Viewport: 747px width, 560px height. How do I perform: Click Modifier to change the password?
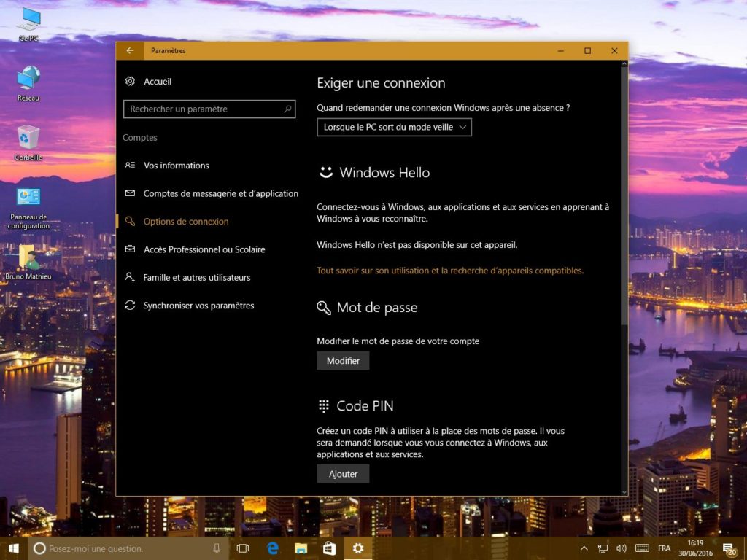coord(342,360)
